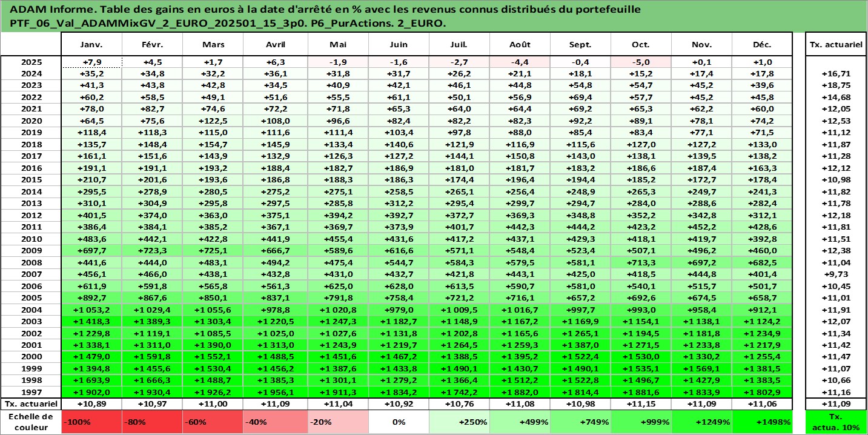Select the +312,2 cell for Juin 2013

click(399, 203)
